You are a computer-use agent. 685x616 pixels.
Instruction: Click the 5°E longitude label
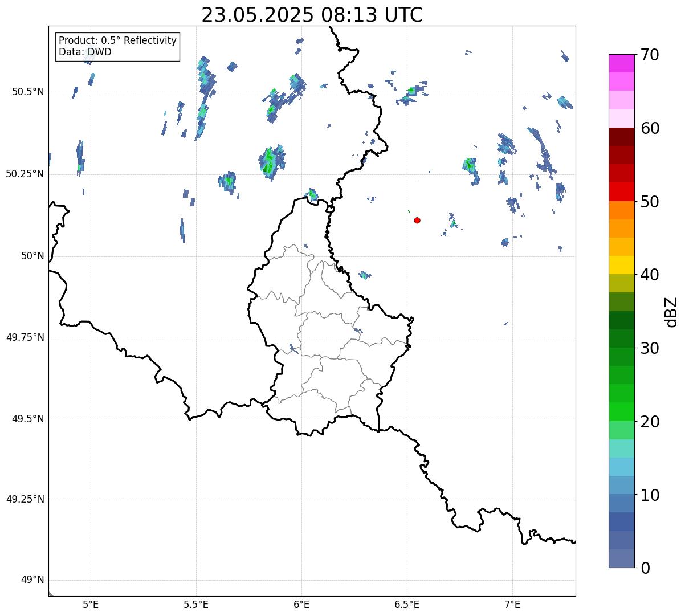91,604
